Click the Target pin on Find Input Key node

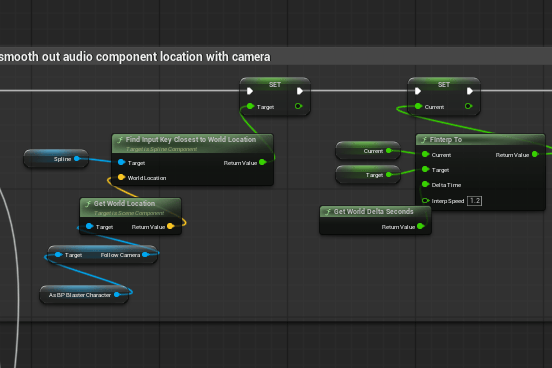(121, 162)
